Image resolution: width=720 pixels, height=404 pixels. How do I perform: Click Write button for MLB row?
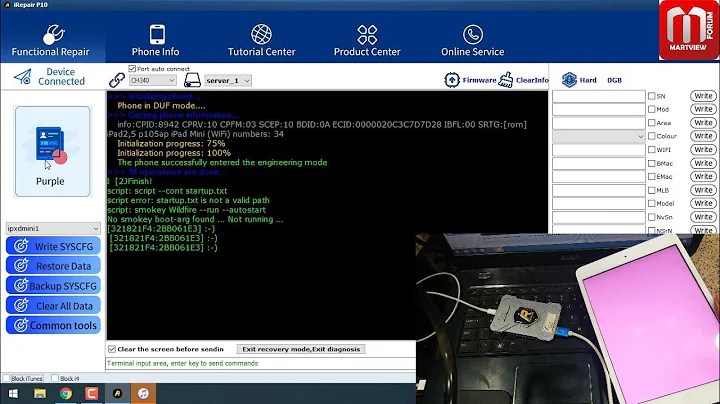pos(703,190)
